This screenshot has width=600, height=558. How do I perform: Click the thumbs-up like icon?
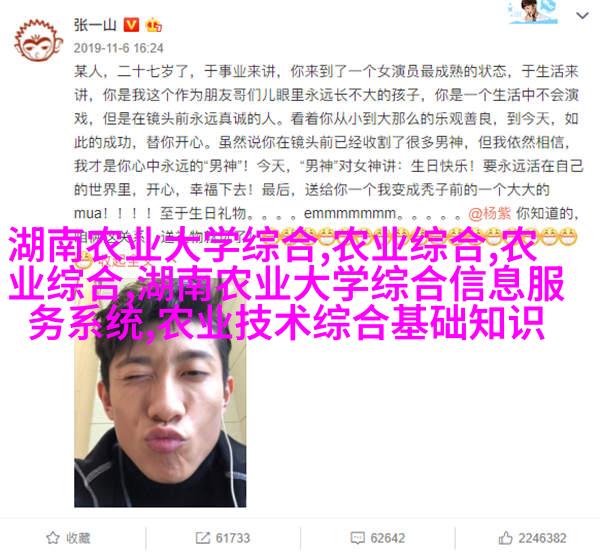(505, 538)
